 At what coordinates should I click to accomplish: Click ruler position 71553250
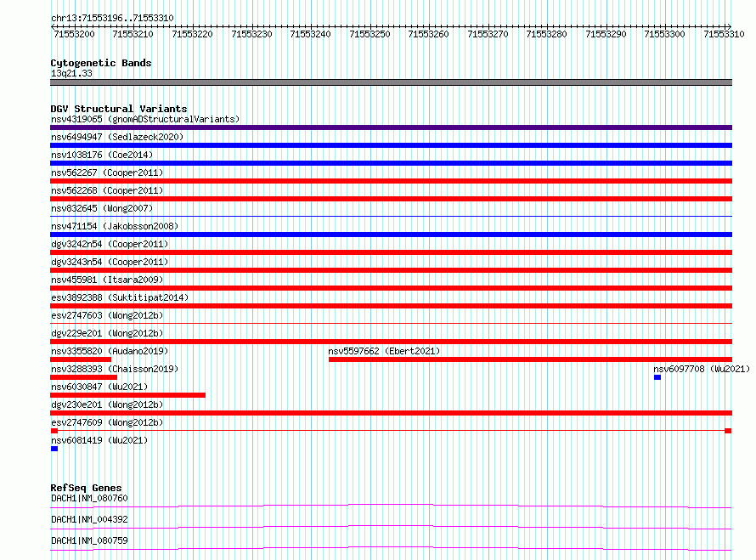click(x=370, y=34)
